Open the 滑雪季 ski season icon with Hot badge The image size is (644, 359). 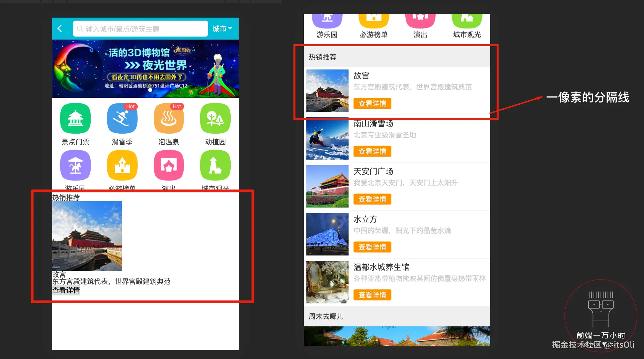tap(122, 118)
